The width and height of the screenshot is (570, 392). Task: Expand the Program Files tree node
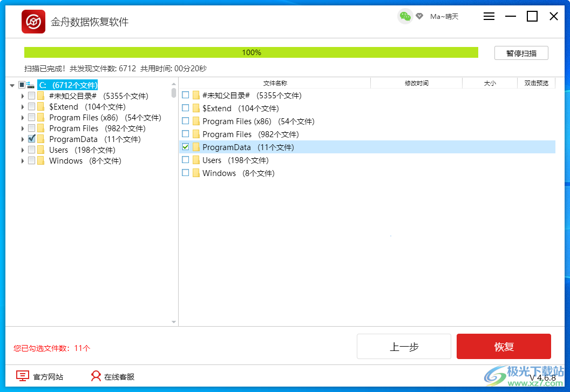pos(22,129)
